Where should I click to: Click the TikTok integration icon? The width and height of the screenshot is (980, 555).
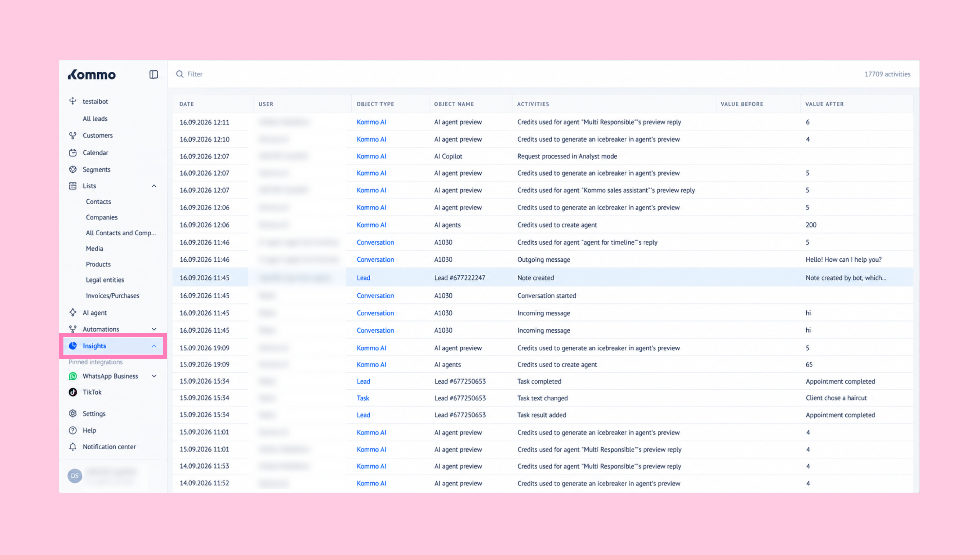(x=73, y=392)
